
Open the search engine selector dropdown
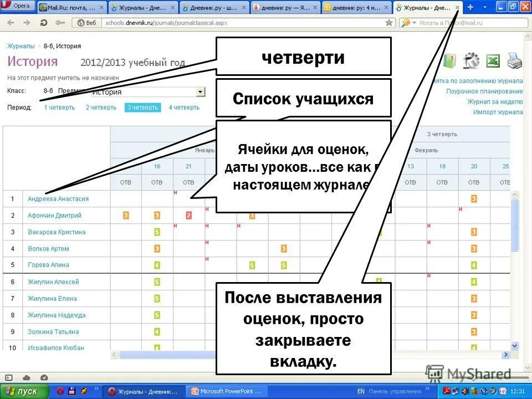click(x=414, y=23)
